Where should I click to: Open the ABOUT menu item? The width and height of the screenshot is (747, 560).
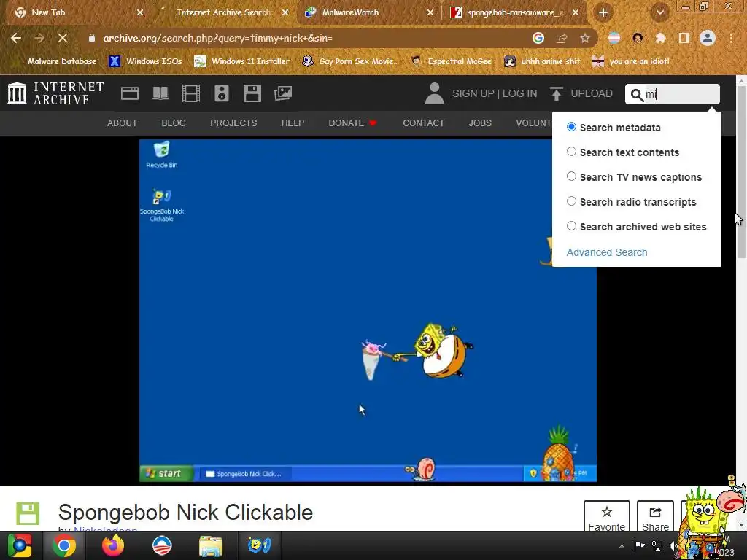click(122, 122)
